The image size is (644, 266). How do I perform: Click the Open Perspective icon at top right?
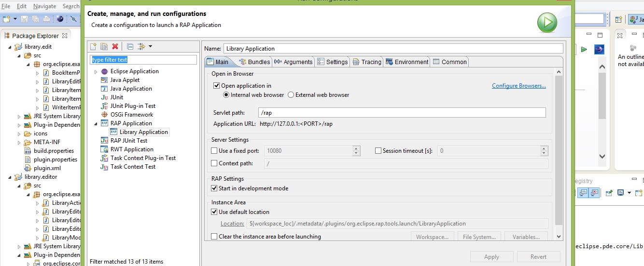[618, 19]
